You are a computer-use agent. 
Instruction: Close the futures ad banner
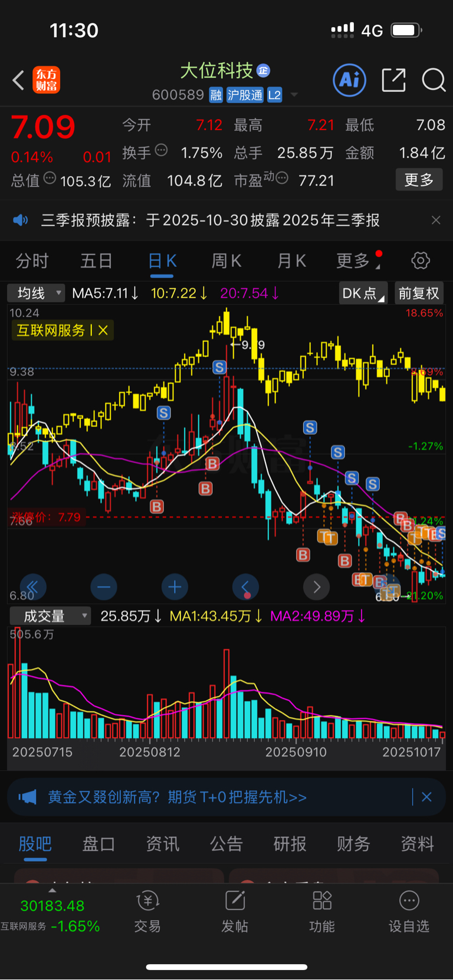pos(426,797)
